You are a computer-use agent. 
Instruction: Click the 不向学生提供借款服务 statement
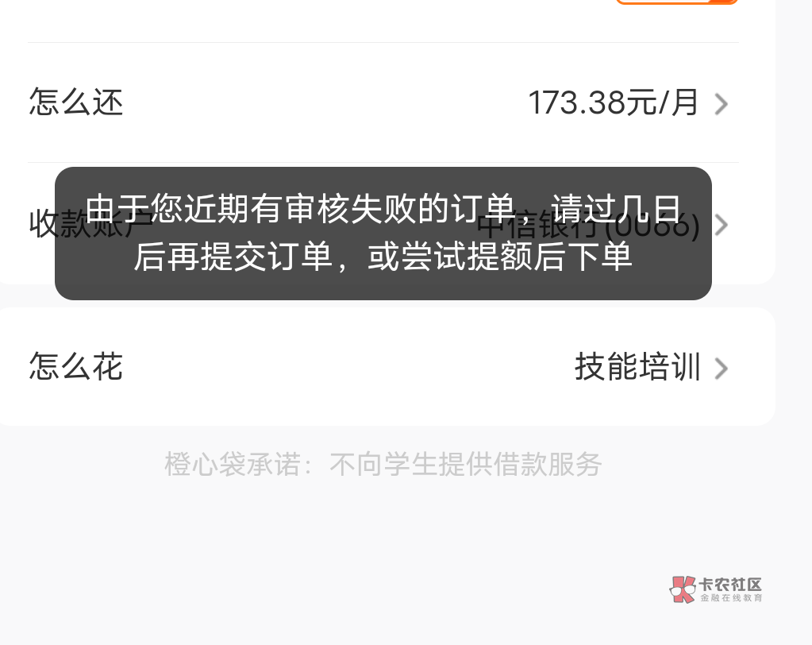coord(466,464)
